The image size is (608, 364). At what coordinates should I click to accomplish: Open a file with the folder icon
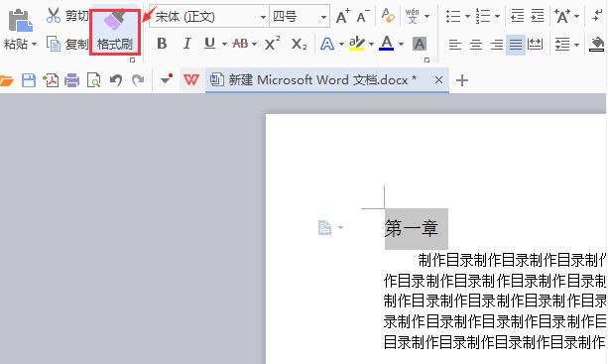(7, 80)
